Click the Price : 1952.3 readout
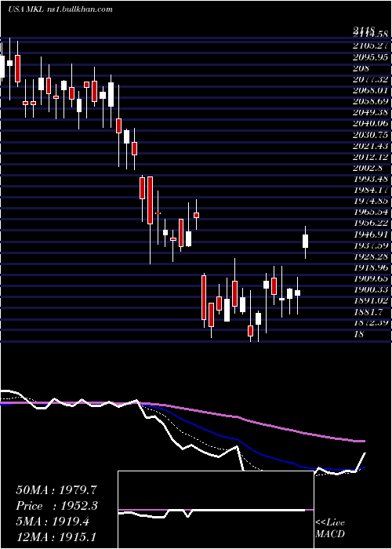The width and height of the screenshot is (392, 549). click(56, 506)
